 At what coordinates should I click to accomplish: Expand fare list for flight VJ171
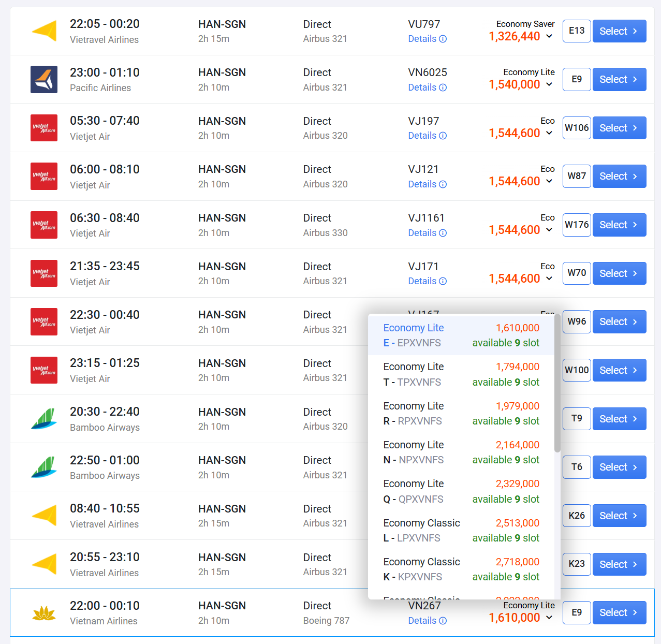coord(549,279)
